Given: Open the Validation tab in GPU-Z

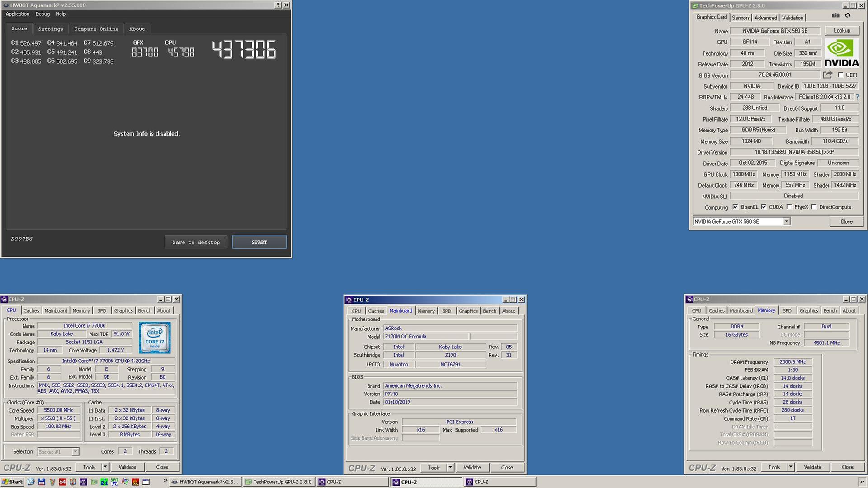Looking at the screenshot, I should pos(793,18).
